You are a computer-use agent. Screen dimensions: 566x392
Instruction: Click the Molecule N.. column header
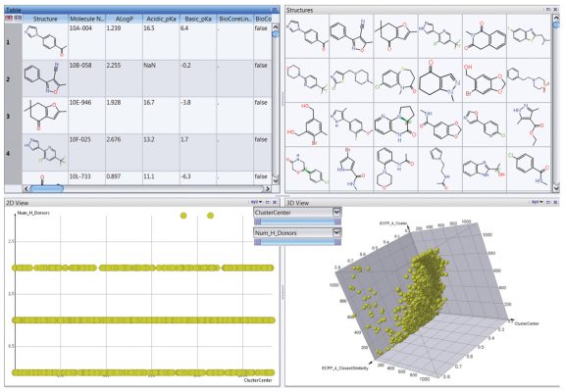pos(86,19)
